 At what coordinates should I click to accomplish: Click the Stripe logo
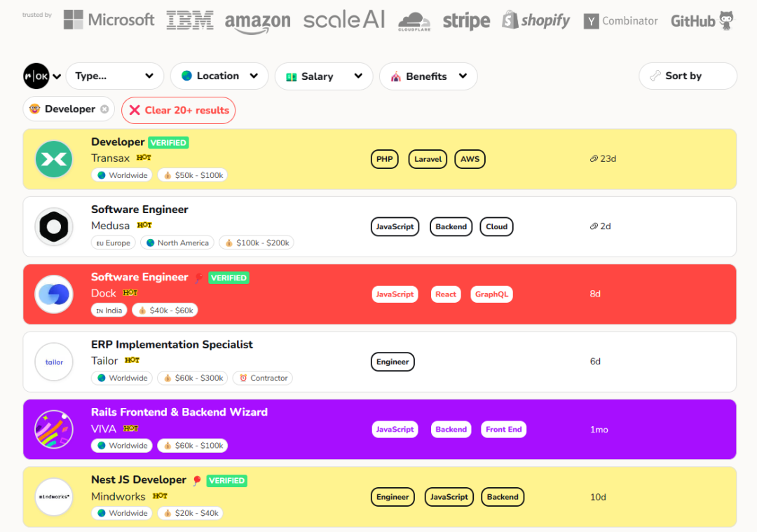(x=466, y=21)
